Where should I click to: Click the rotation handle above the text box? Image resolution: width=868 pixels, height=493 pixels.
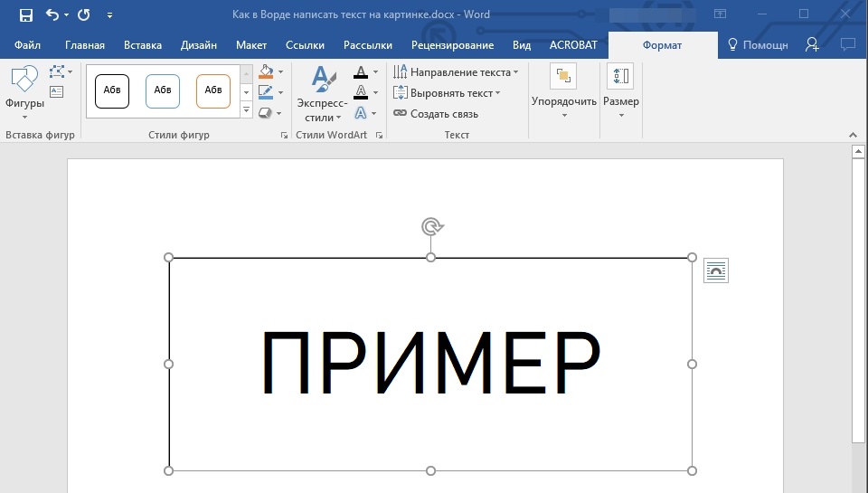tap(431, 226)
